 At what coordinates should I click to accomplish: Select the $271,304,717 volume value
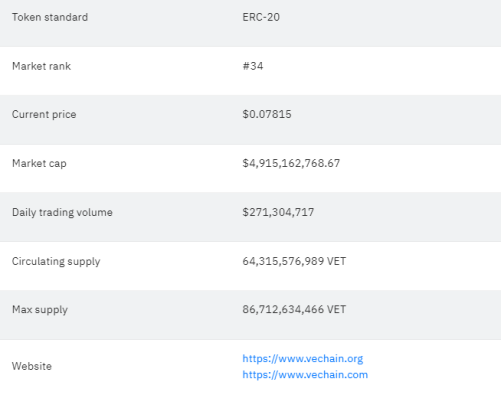[x=278, y=212]
